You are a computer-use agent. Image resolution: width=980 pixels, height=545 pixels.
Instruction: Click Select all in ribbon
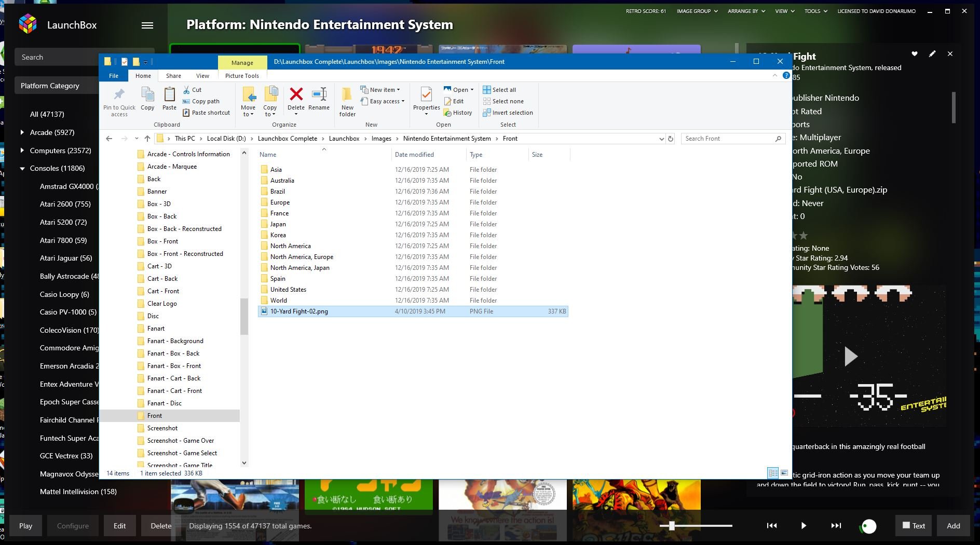point(499,90)
